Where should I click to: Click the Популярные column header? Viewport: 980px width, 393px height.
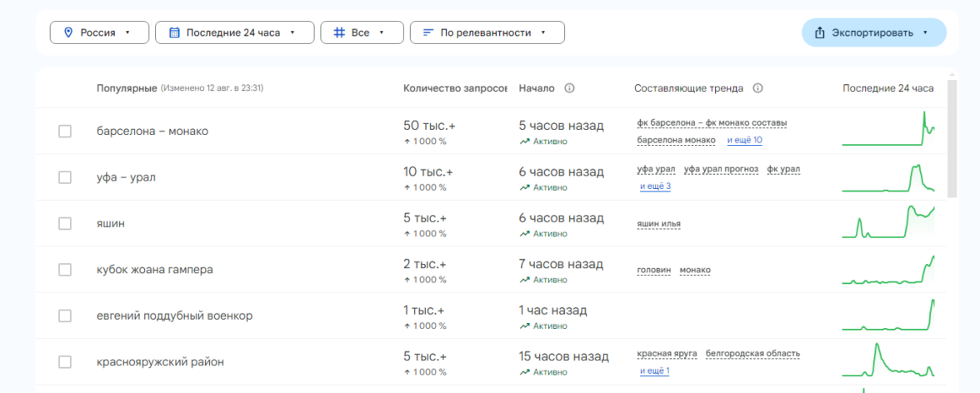click(x=127, y=88)
